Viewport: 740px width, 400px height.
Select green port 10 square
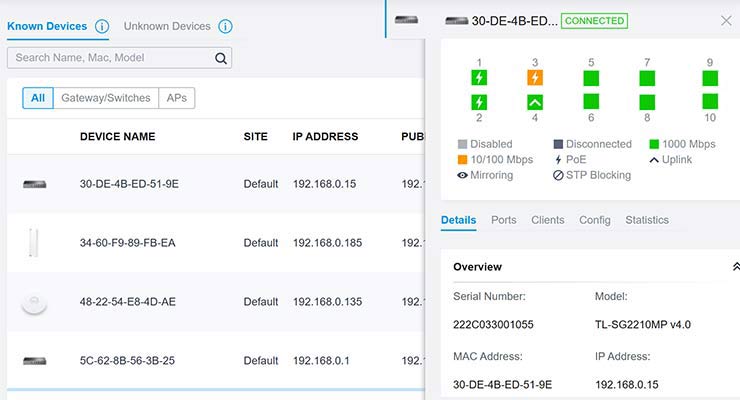coord(710,101)
